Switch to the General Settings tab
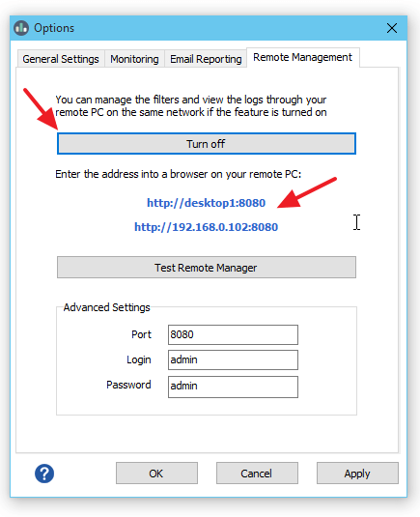 [x=61, y=59]
